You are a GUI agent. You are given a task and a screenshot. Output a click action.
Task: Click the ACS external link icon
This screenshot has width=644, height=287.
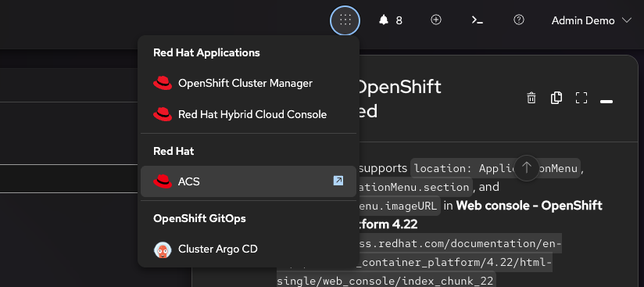coord(338,181)
